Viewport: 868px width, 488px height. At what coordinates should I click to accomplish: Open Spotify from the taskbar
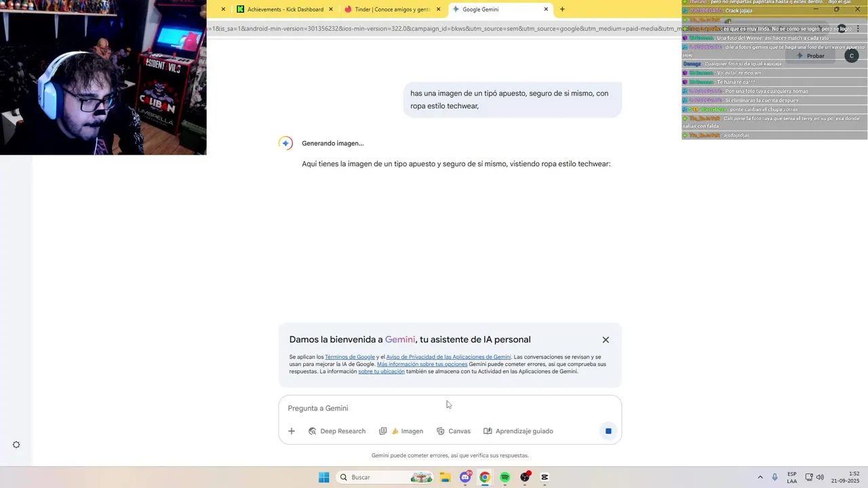pos(505,477)
